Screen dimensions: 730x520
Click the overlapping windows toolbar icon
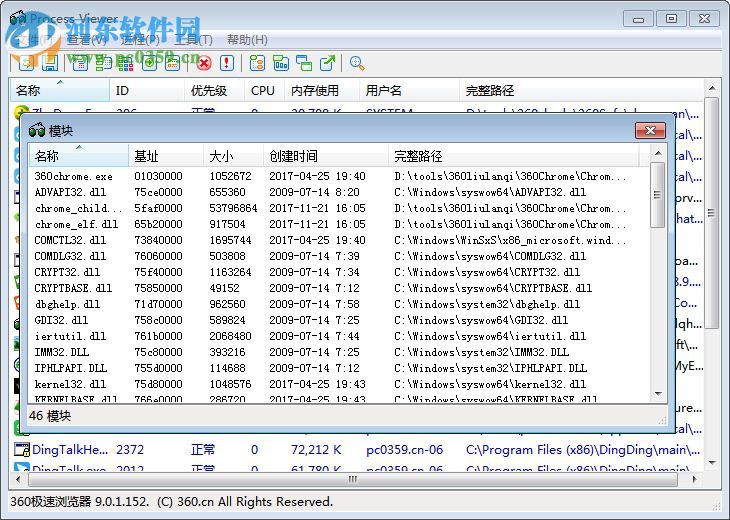coord(304,63)
